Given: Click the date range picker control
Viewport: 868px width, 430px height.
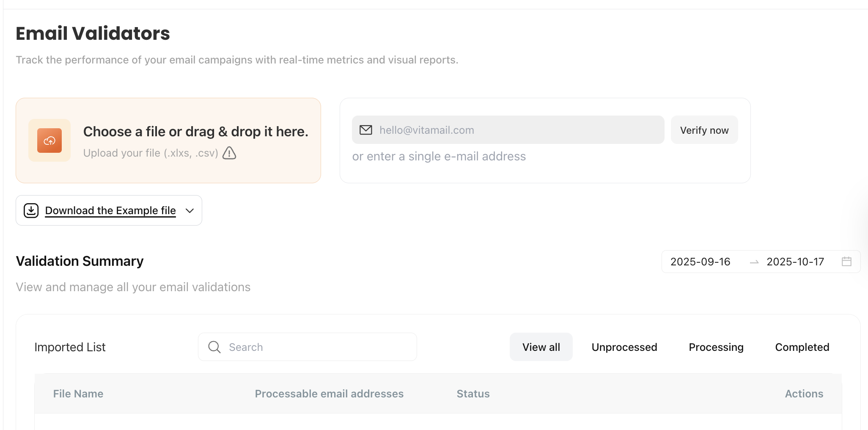Looking at the screenshot, I should point(761,262).
